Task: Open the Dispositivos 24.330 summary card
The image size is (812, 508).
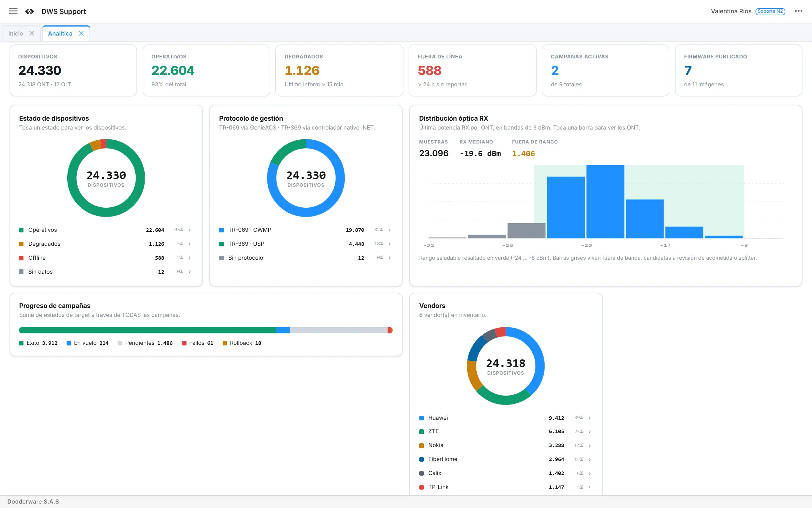Action: tap(73, 70)
